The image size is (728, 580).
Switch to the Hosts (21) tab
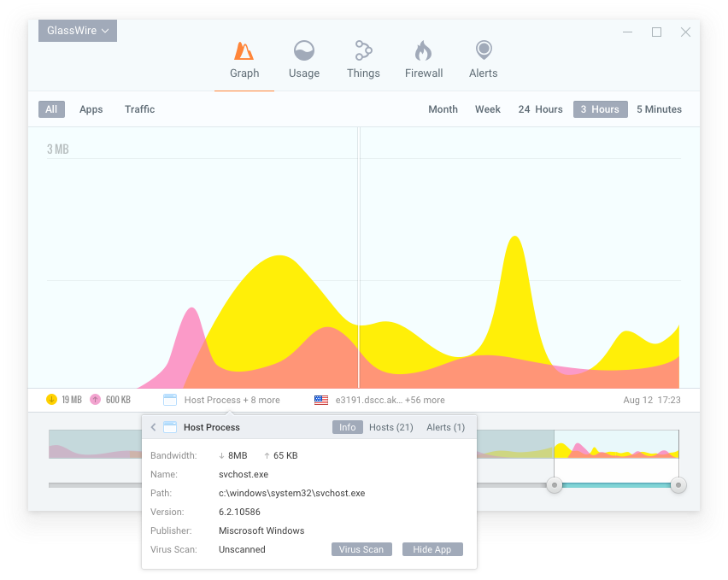(x=390, y=427)
